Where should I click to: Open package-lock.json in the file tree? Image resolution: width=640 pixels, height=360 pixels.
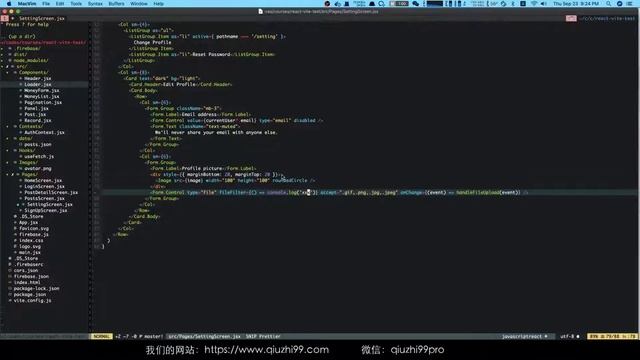coord(36,289)
